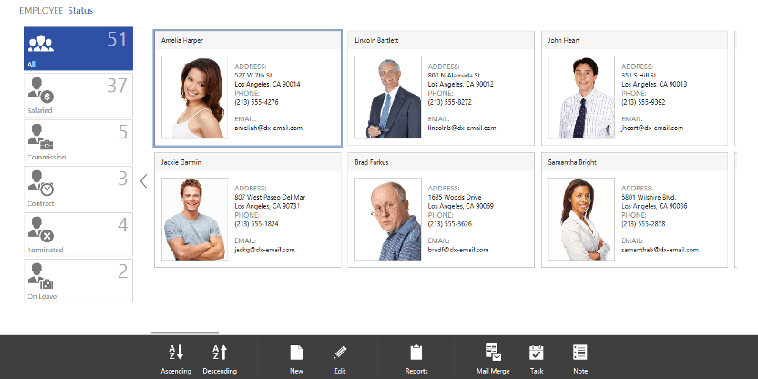Select the On Leave filter tile
The image size is (758, 379).
78,280
